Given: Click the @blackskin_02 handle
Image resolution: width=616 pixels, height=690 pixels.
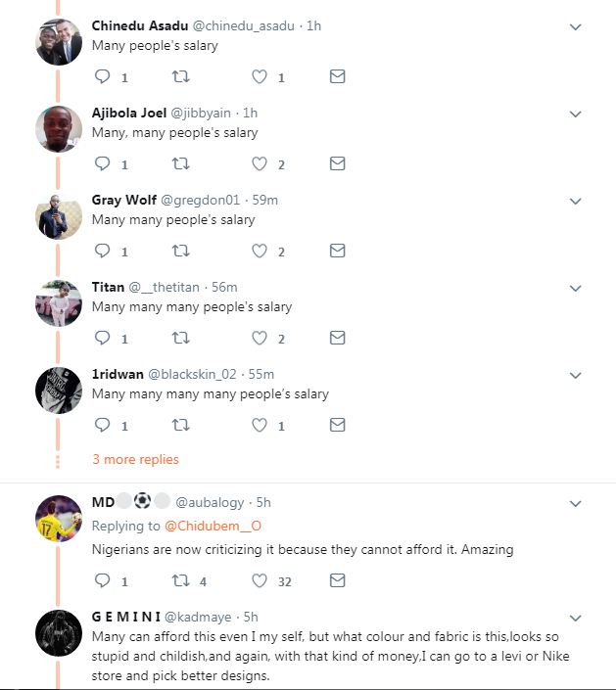Looking at the screenshot, I should 197,374.
